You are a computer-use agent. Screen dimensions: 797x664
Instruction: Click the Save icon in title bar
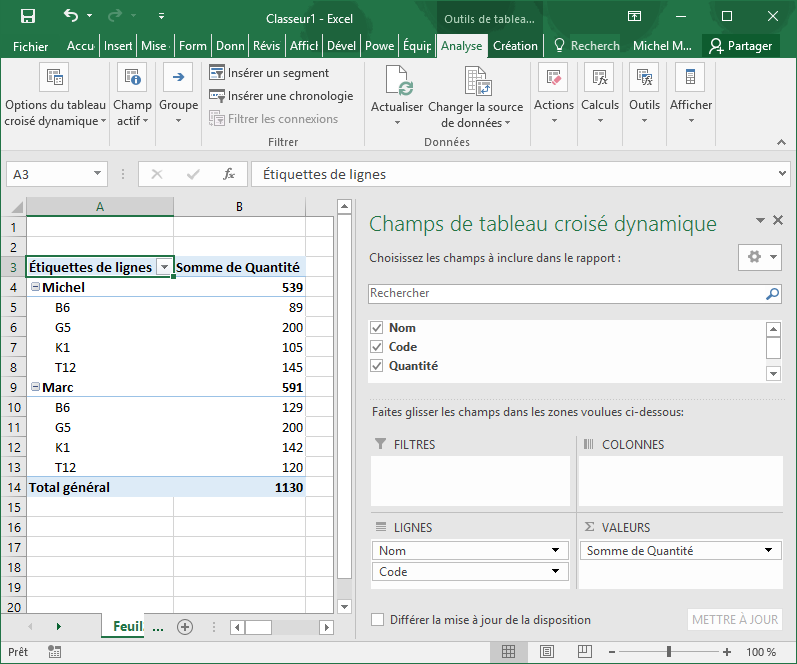[28, 16]
